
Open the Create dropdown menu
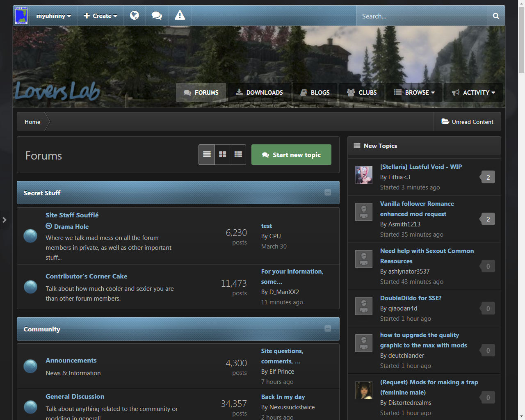coord(100,16)
